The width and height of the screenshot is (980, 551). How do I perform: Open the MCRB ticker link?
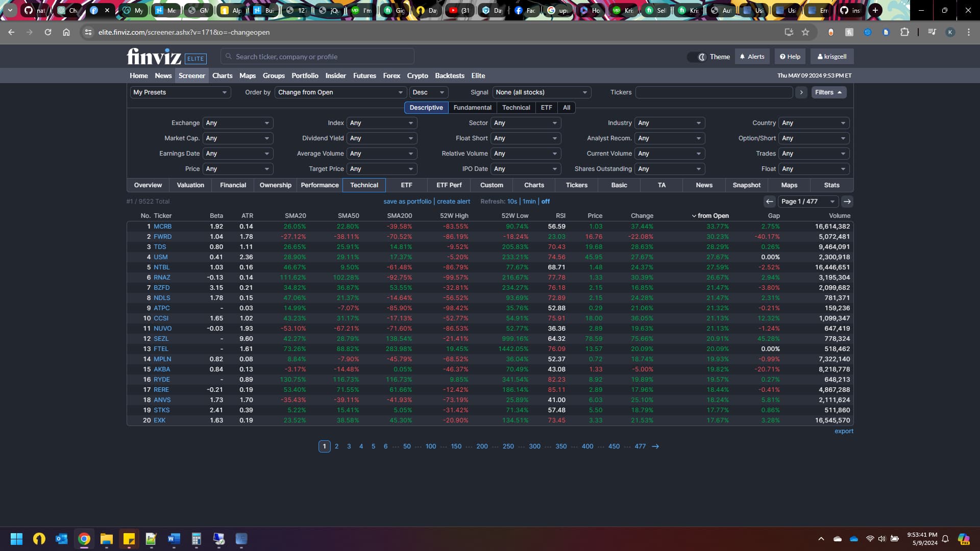[x=162, y=227]
